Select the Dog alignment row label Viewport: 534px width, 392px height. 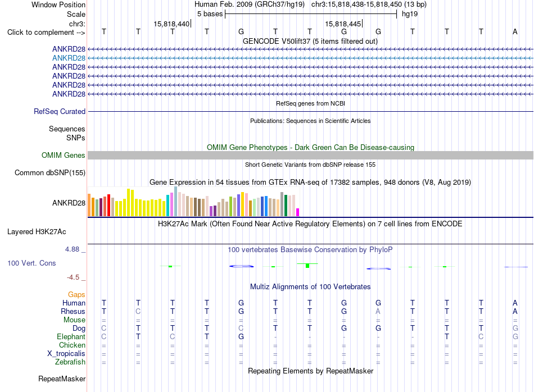pos(79,329)
